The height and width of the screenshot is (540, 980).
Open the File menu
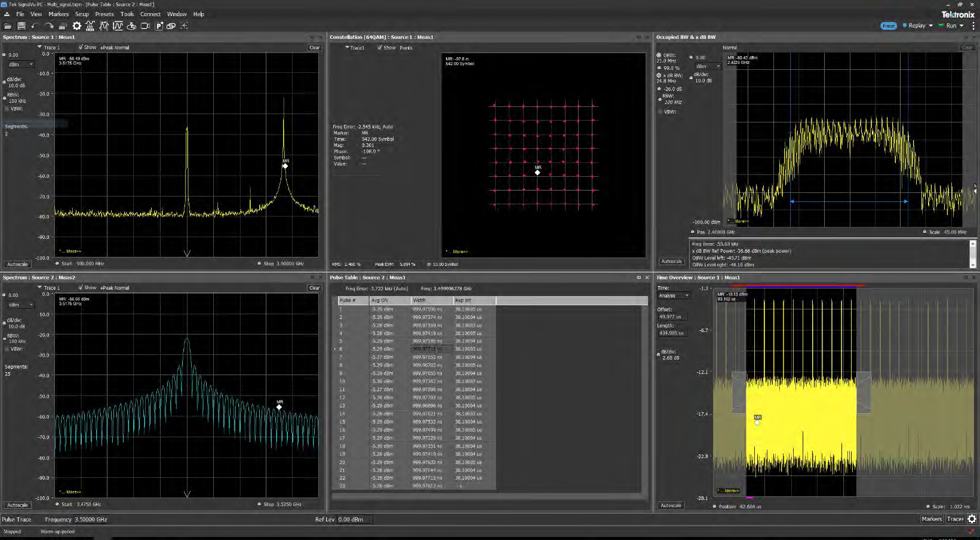pos(20,14)
